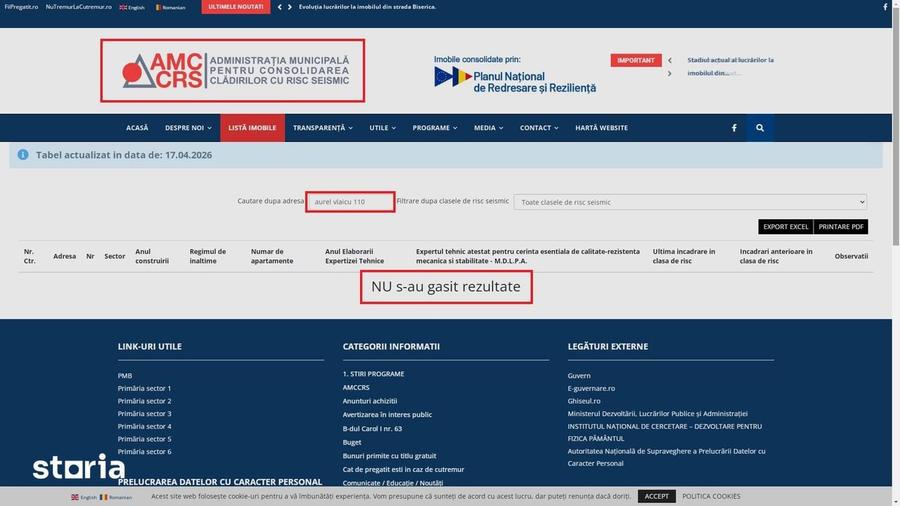Go to previous Important announcement

pos(670,60)
